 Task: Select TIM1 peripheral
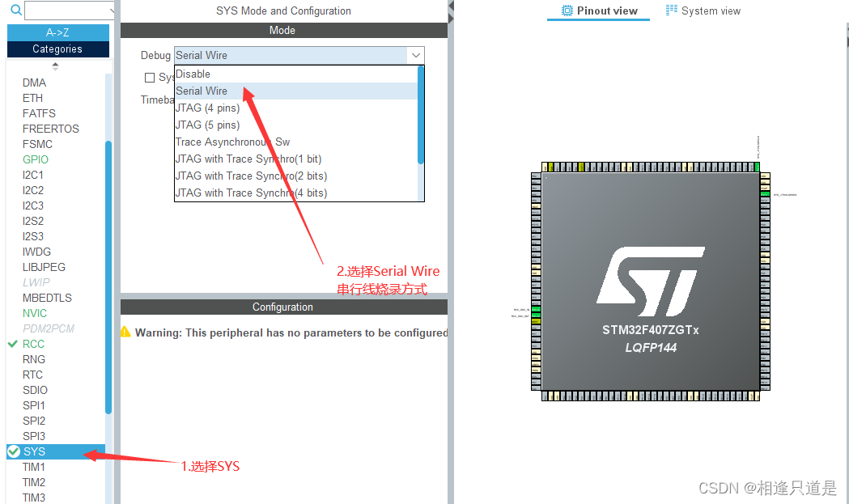(33, 467)
